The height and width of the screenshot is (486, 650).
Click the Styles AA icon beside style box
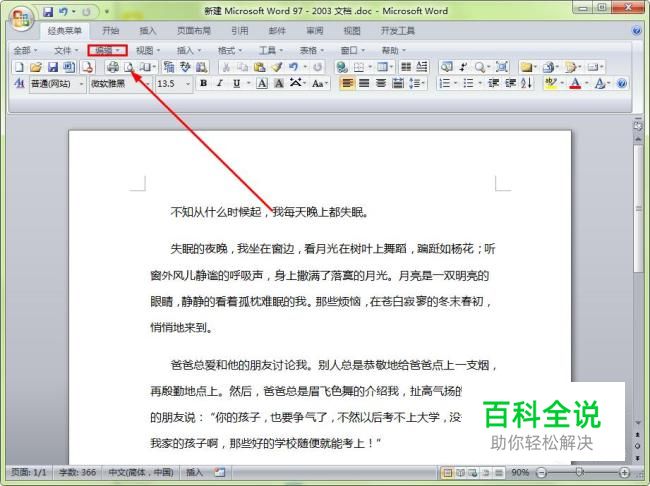coord(19,84)
